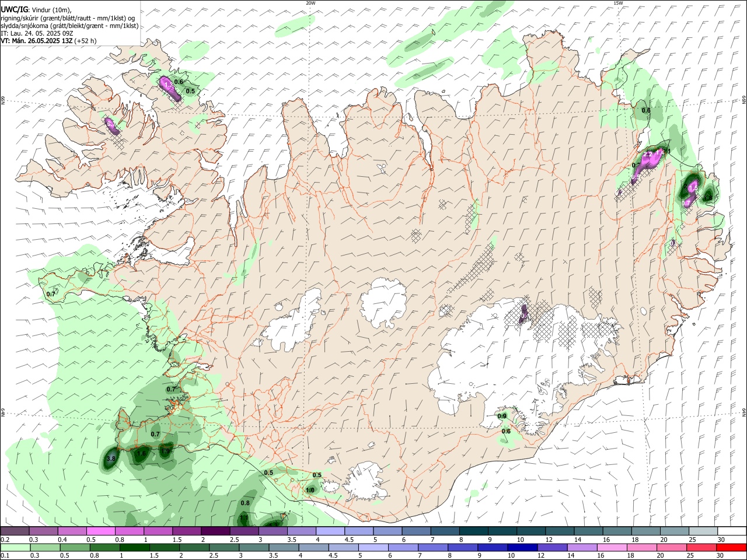Viewport: 747px width, 560px height.
Task: Click the 0.9 value south of Vatnajökull
Action: pos(502,416)
